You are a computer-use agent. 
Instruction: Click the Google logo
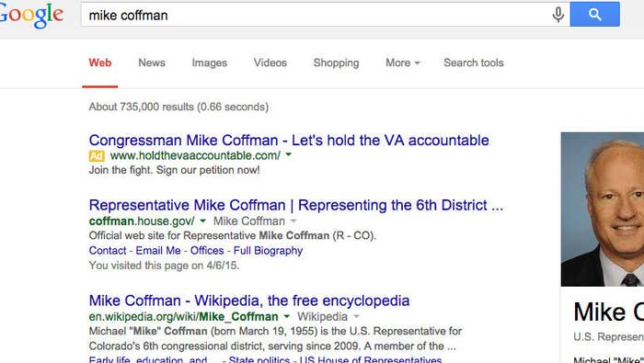pos(31,16)
